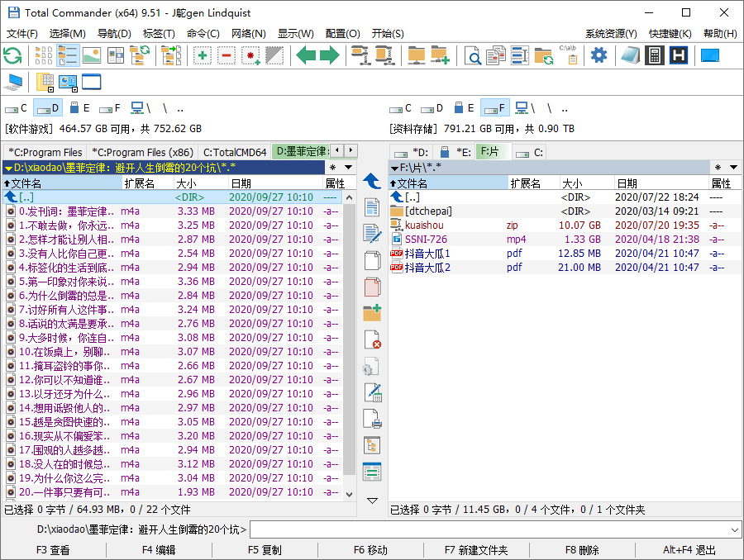This screenshot has height=560, width=744.
Task: Select the directory tree icon in middle bar
Action: point(372,444)
